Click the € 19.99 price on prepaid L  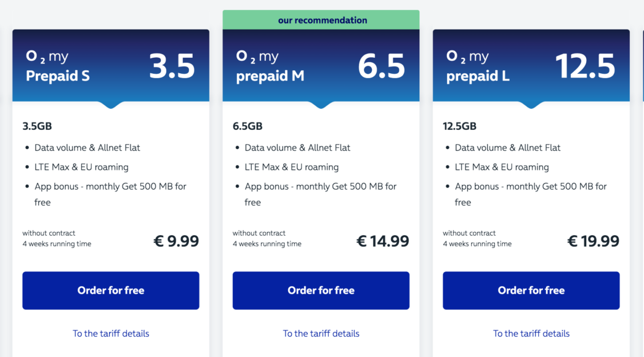[x=594, y=241]
